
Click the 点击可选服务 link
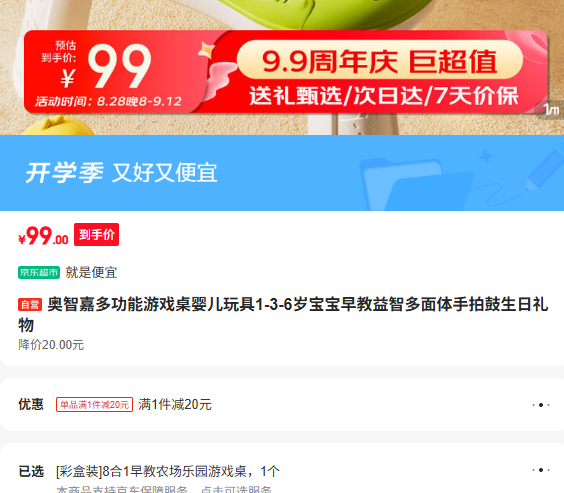tap(236, 489)
